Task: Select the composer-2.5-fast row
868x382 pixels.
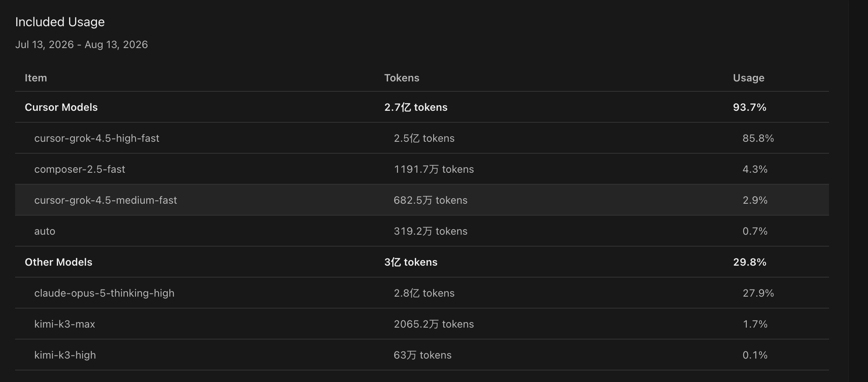Action: click(x=422, y=169)
